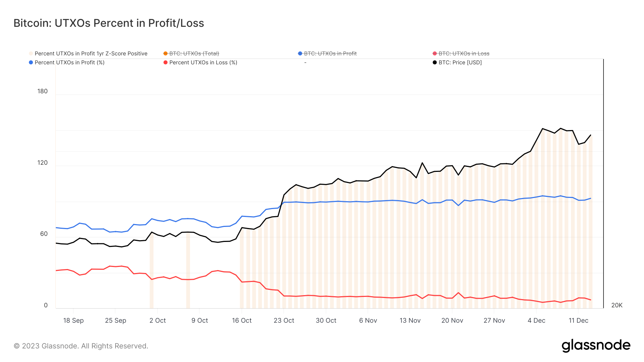Screen dimensions: 644x362
Task: Click the 23 Oct x-axis label
Action: (284, 321)
